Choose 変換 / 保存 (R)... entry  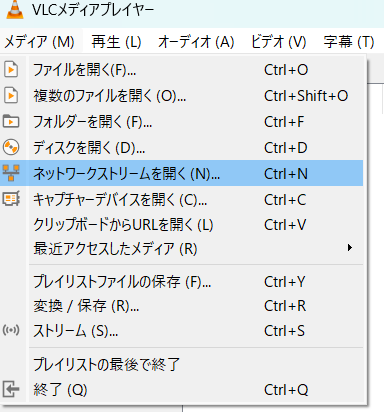182,306
